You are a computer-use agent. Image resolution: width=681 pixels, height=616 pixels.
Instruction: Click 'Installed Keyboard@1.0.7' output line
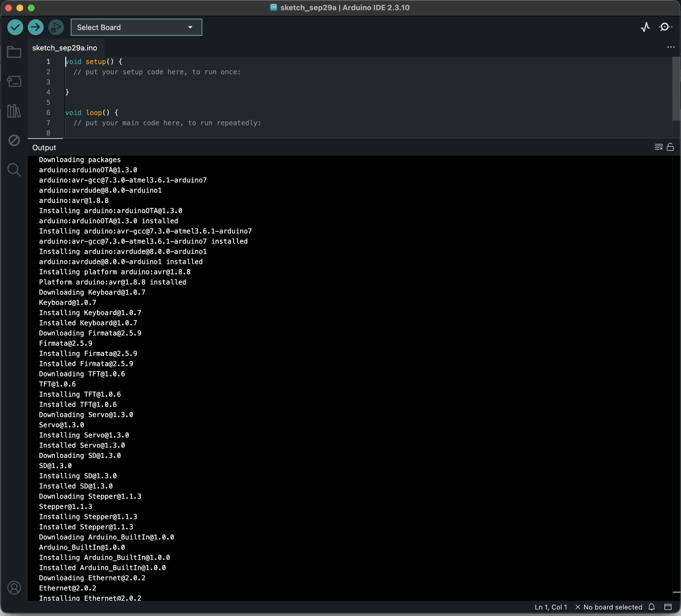point(88,323)
